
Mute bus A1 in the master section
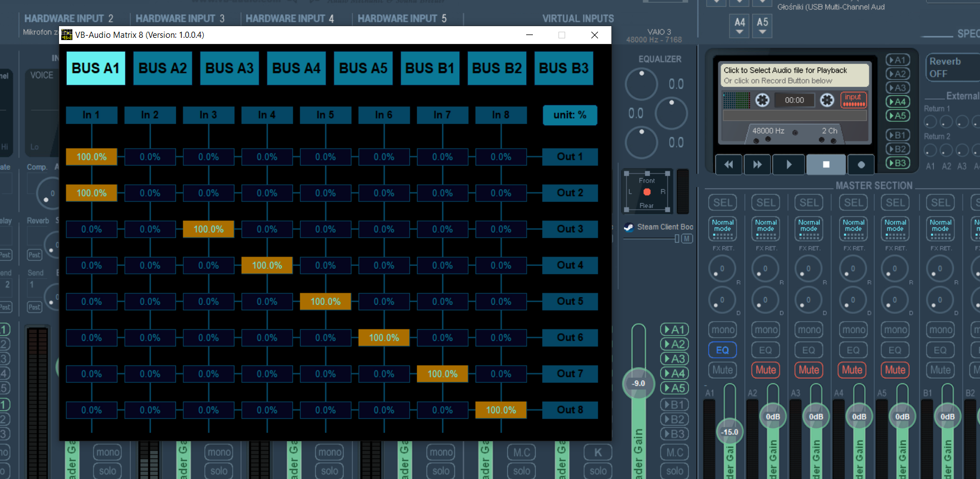coord(723,370)
